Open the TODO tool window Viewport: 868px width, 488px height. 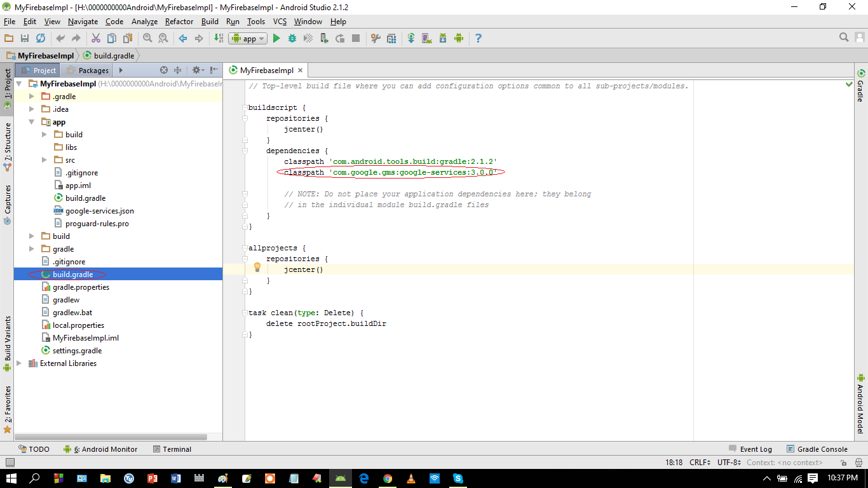tap(34, 449)
